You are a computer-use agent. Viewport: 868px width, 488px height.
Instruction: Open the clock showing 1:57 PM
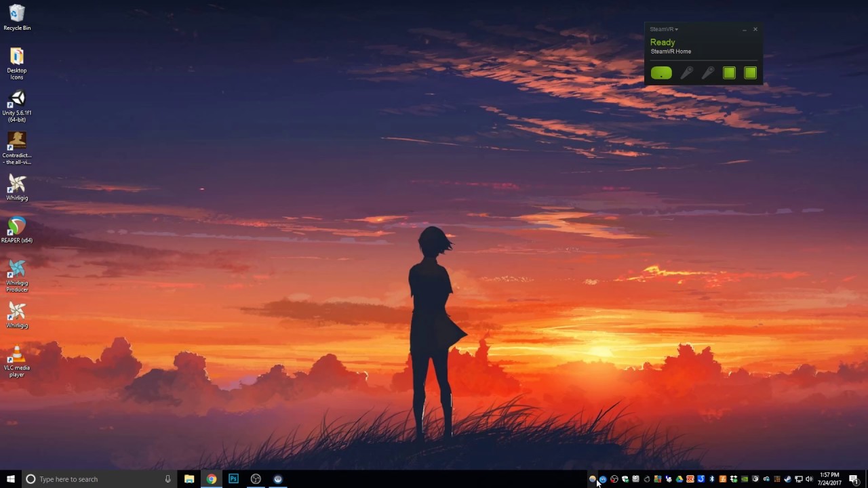point(830,479)
